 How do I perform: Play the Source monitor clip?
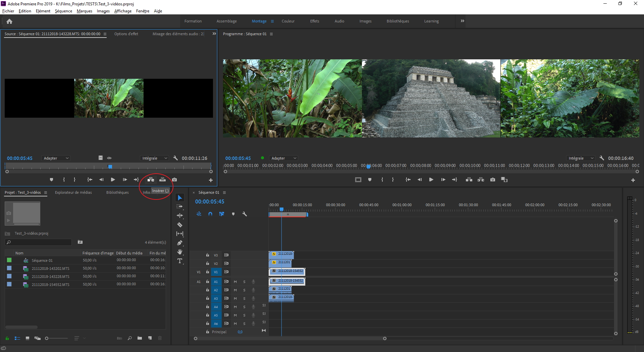[113, 180]
